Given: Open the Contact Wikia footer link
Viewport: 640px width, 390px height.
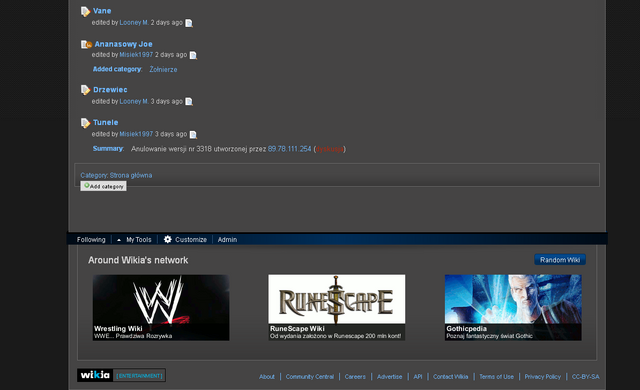Looking at the screenshot, I should click(451, 377).
